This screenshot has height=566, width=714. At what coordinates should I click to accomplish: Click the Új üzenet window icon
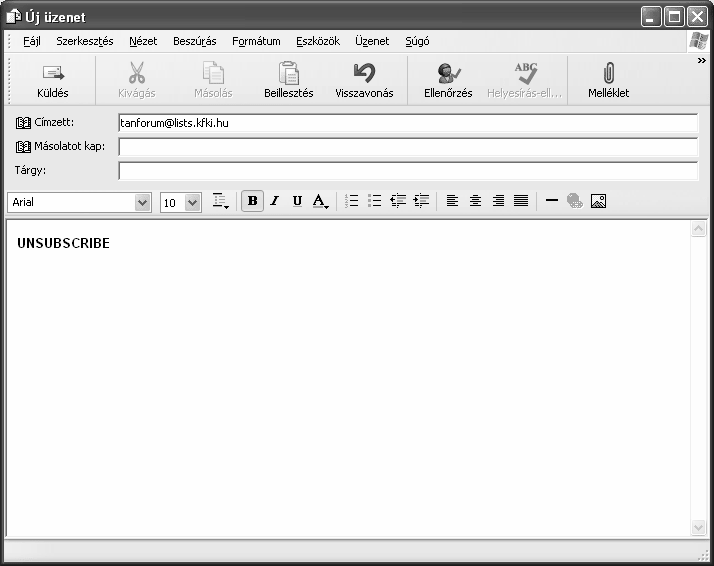point(14,17)
